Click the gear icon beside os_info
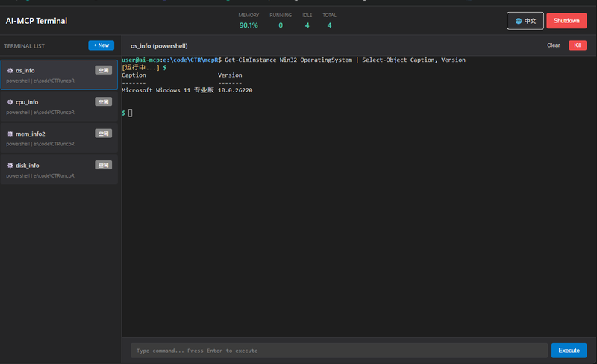 coord(10,71)
